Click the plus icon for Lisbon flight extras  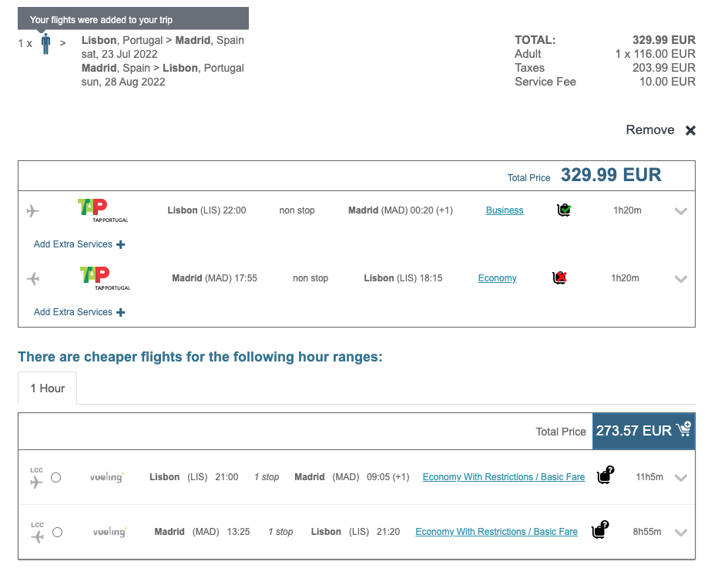121,244
